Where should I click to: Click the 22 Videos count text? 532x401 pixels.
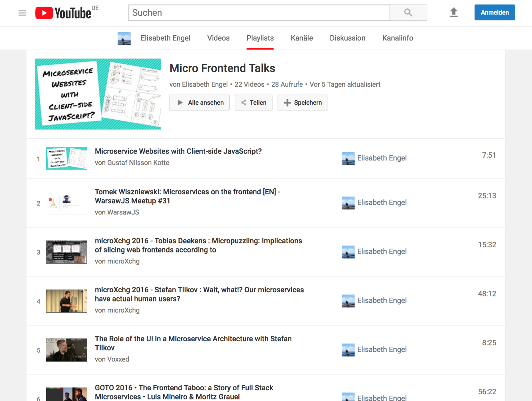(249, 84)
